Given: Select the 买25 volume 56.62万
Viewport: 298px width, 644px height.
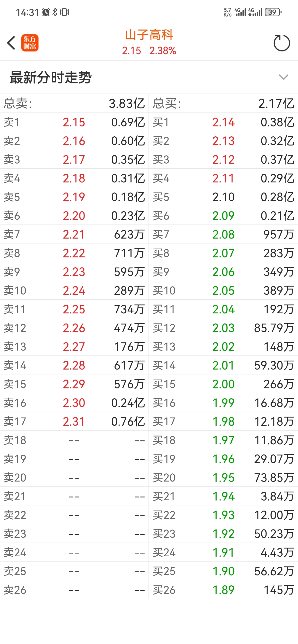Looking at the screenshot, I should tap(274, 571).
